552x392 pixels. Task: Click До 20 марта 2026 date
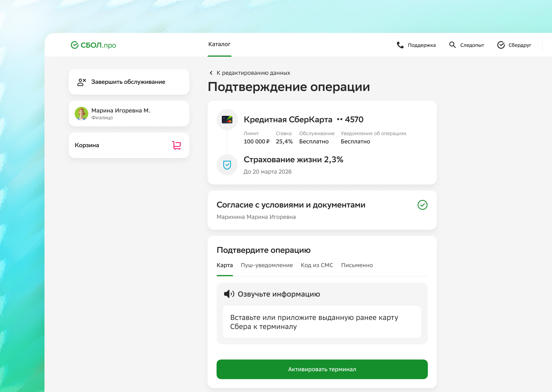[267, 172]
